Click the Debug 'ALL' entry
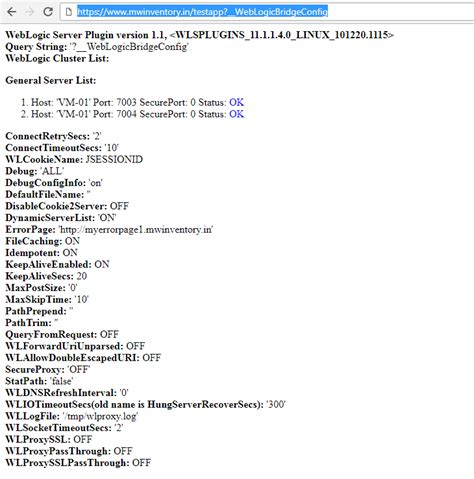Screen dimensions: 474x479 (x=35, y=171)
